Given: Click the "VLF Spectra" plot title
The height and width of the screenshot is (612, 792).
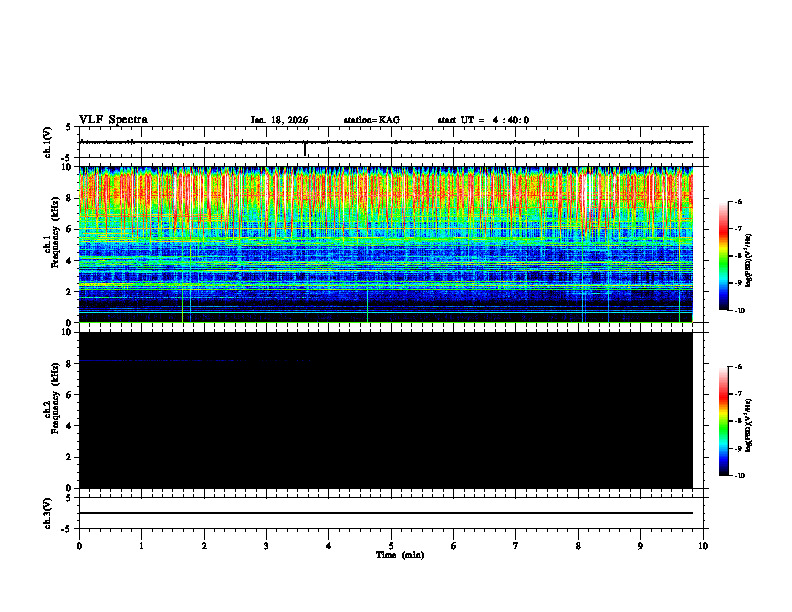Looking at the screenshot, I should coord(113,120).
